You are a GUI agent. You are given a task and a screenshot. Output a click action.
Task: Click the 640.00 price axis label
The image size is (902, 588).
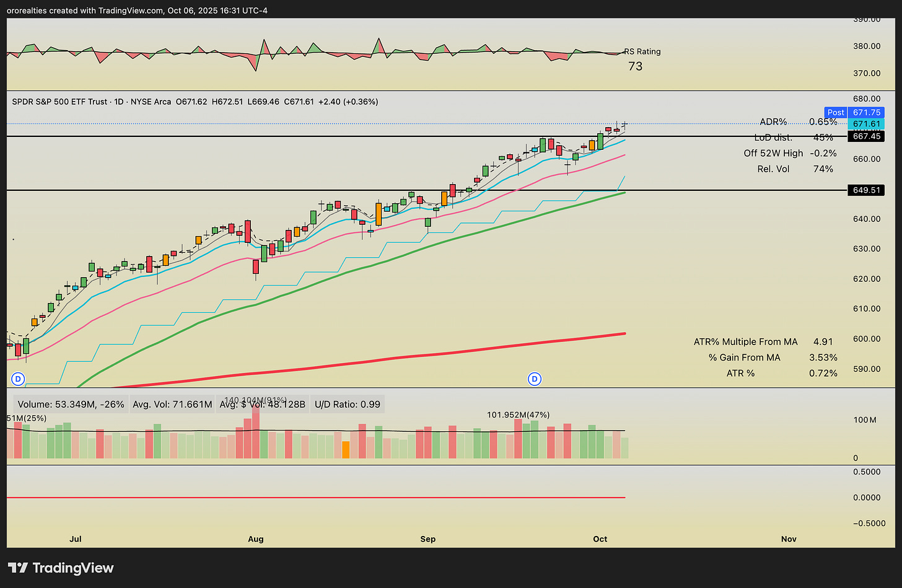tap(867, 219)
